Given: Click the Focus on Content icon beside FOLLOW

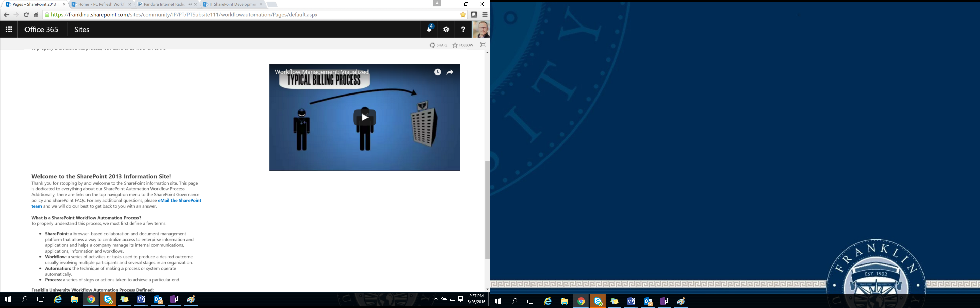Looking at the screenshot, I should [x=483, y=45].
